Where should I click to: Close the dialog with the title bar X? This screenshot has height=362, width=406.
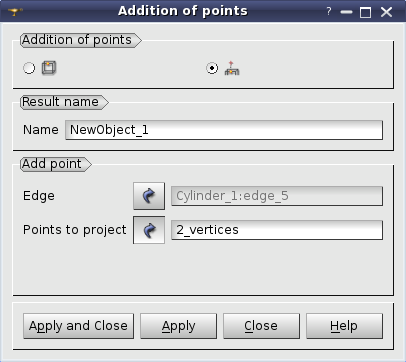[386, 12]
